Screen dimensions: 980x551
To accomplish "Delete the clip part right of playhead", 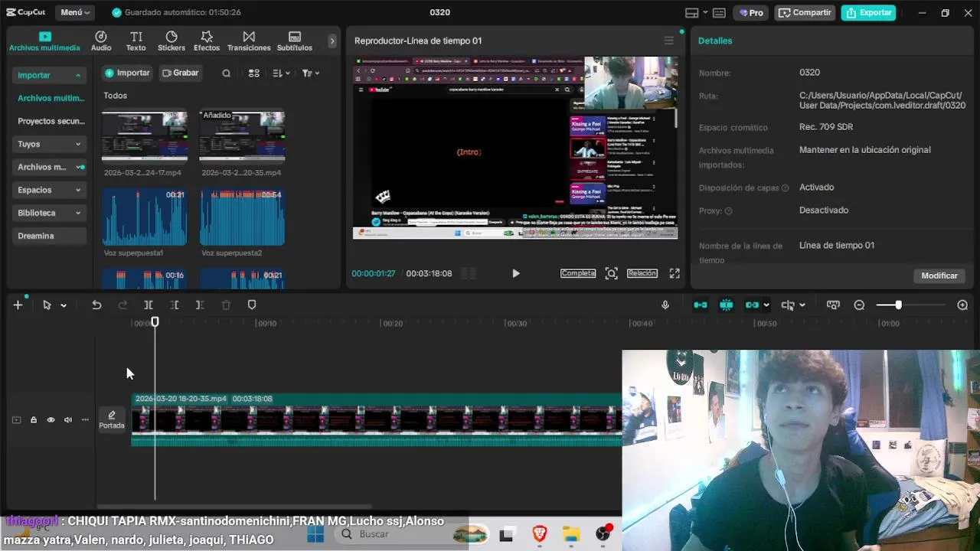I will pyautogui.click(x=200, y=305).
